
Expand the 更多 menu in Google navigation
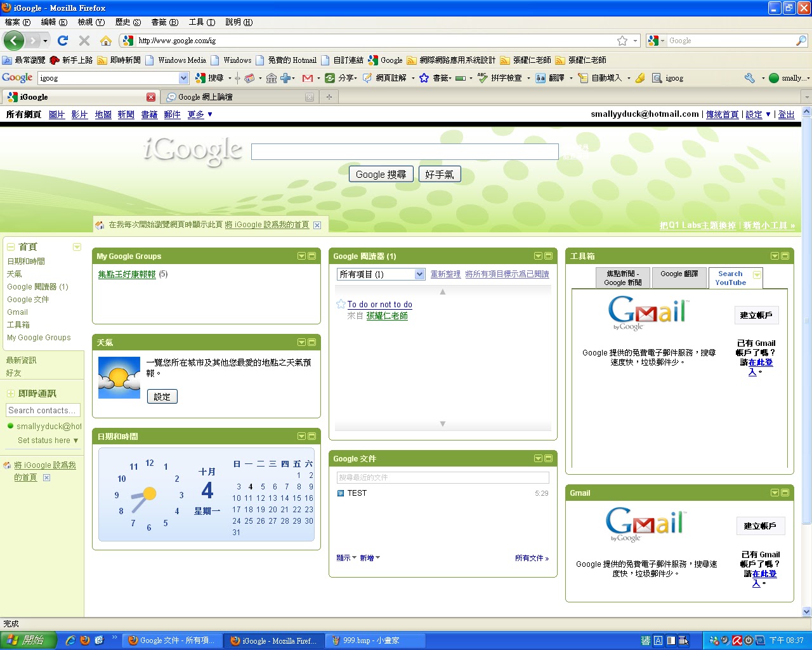point(200,114)
